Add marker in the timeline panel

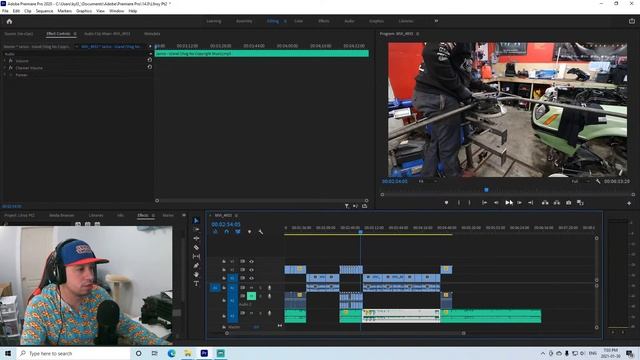tap(249, 232)
